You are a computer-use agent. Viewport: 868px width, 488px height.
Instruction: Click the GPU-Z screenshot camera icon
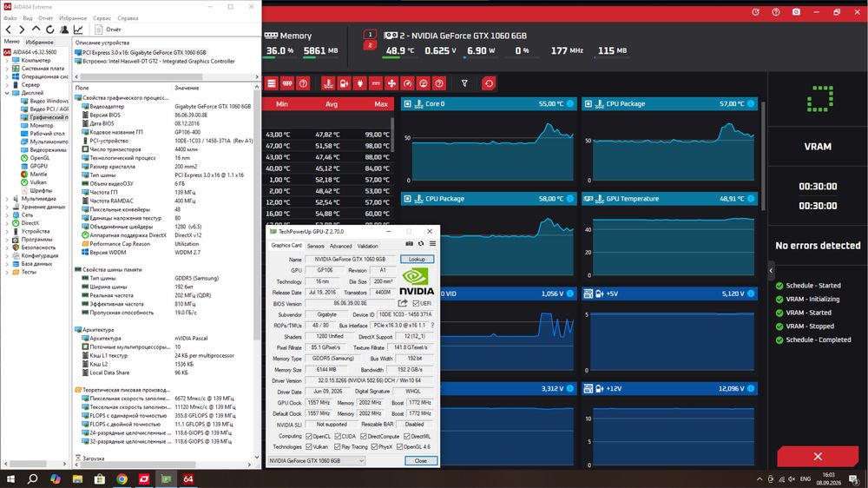[409, 244]
